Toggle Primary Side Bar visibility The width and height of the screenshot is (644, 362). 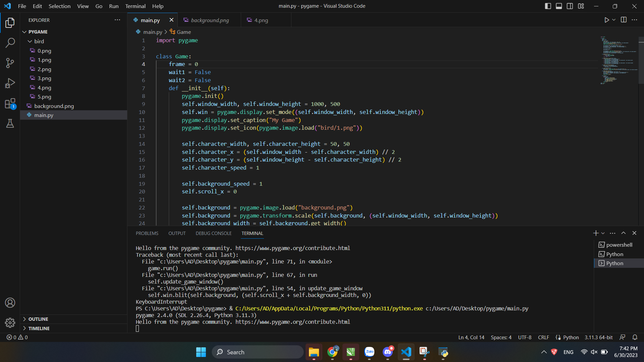548,6
